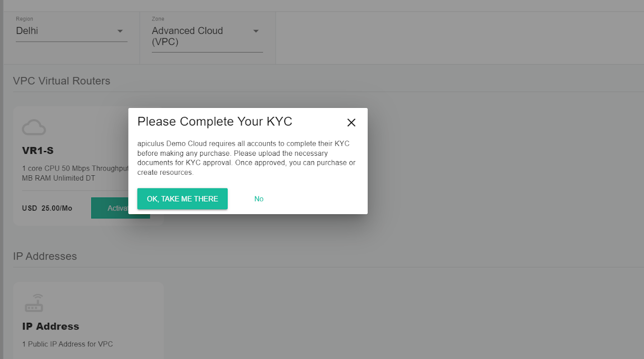
Task: Click the KYC dialog title text
Action: coord(214,122)
